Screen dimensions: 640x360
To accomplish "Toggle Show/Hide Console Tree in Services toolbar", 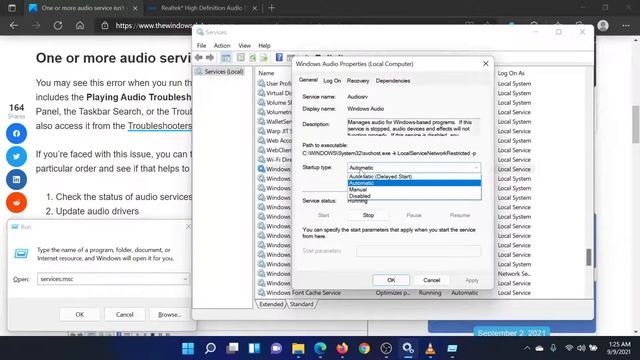I will point(226,58).
